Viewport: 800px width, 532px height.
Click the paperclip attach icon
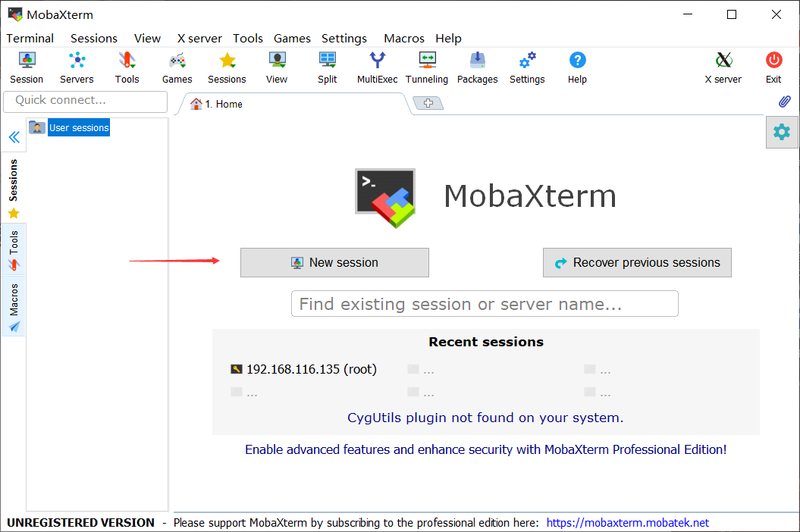point(784,102)
